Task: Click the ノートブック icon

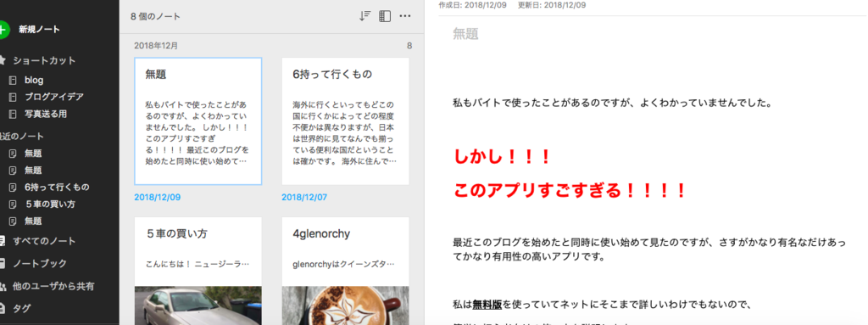Action: [3, 263]
